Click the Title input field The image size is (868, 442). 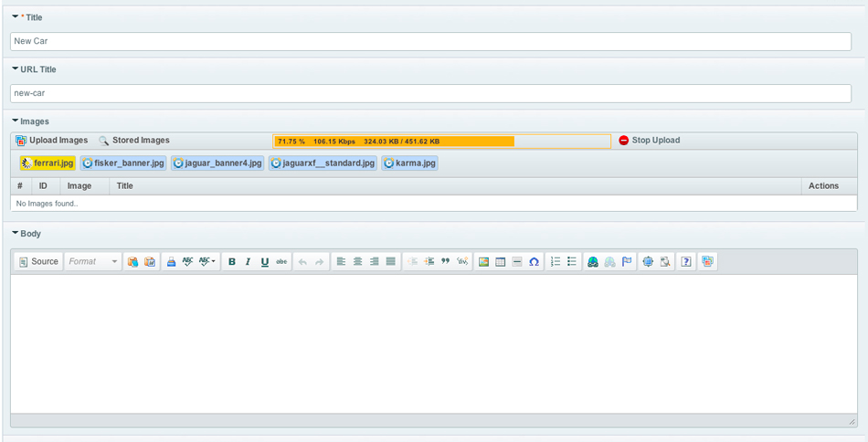430,41
